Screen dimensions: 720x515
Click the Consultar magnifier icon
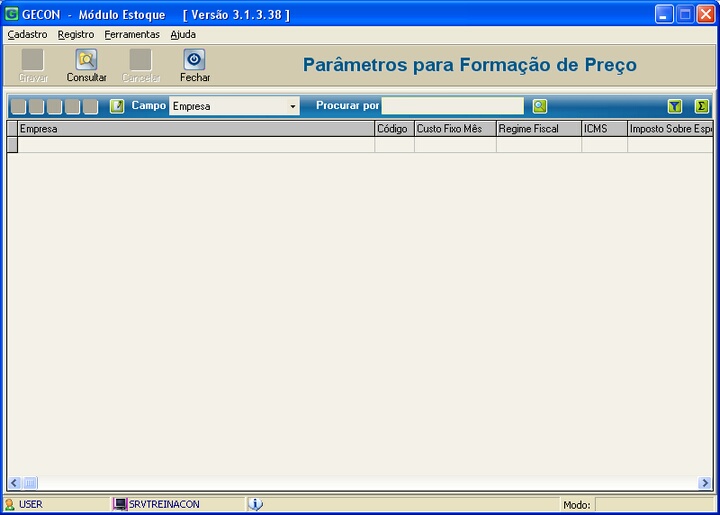[x=86, y=60]
